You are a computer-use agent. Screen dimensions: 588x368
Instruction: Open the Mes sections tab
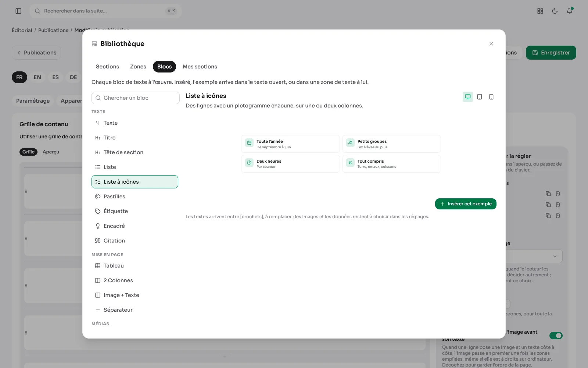200,67
